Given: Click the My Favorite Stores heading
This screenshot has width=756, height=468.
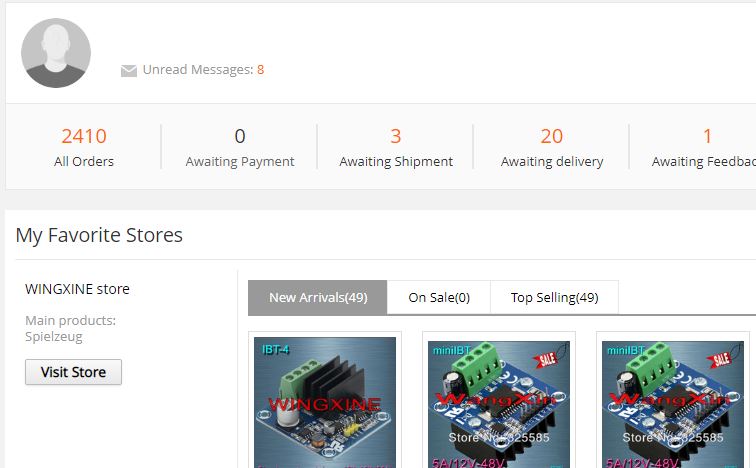Looking at the screenshot, I should [99, 235].
